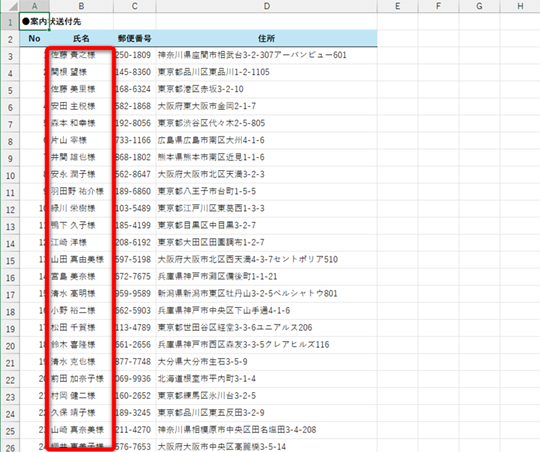Viewport: 540px width, 452px height.
Task: Select address cell ending 'セントポリア510'
Action: pyautogui.click(x=267, y=260)
